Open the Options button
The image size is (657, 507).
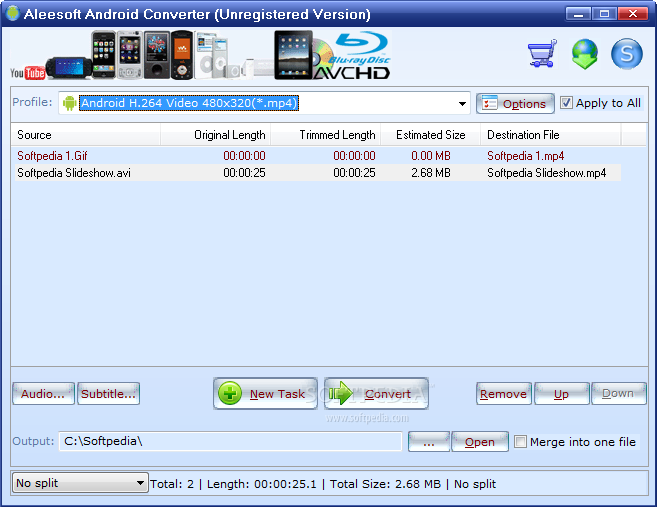point(515,103)
